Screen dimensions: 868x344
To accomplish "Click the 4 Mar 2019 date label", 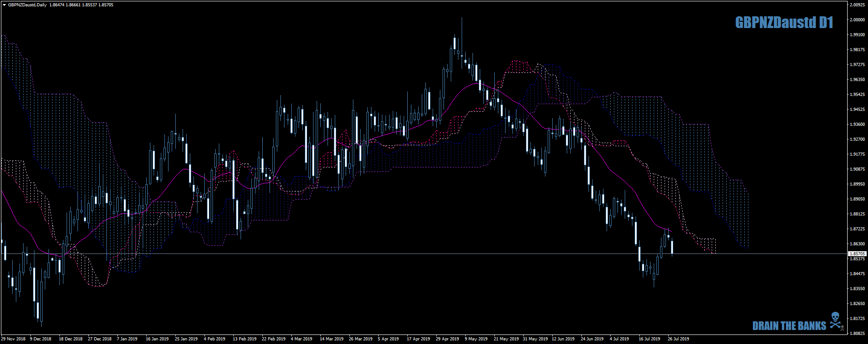I will [302, 339].
